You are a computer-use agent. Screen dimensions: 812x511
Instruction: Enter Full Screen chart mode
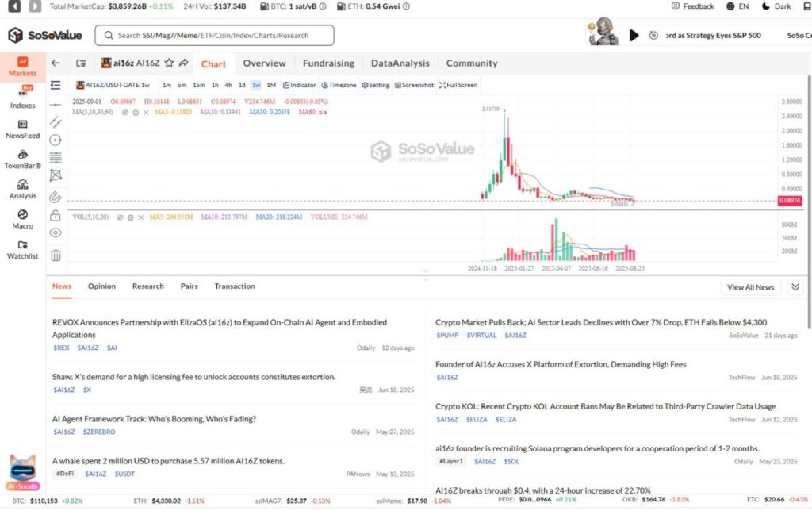click(x=458, y=85)
